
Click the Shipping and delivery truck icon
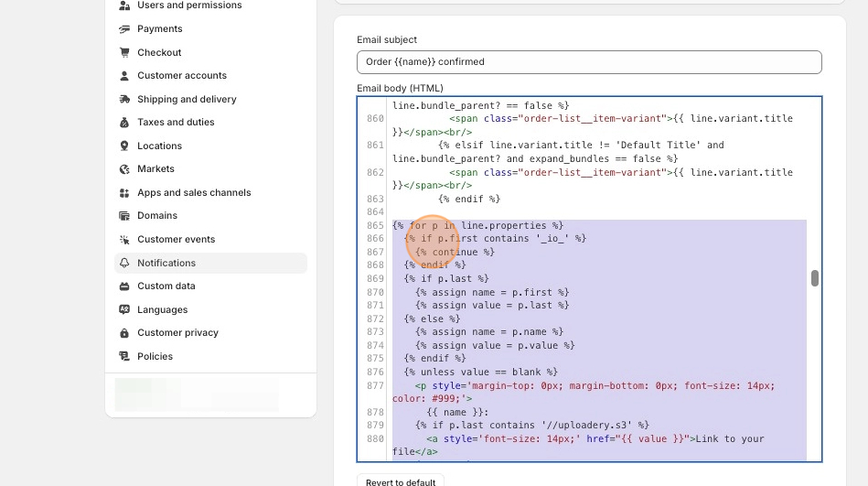[x=125, y=99]
